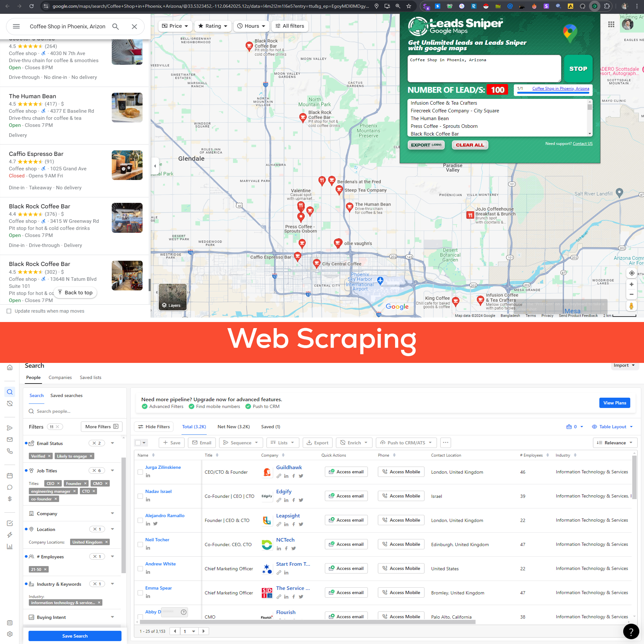
Task: Switch to the Saved lists tab
Action: 90,377
